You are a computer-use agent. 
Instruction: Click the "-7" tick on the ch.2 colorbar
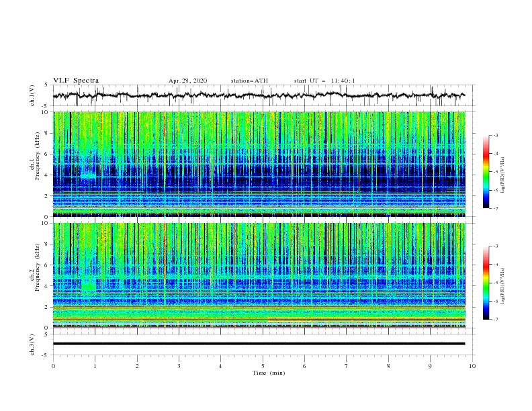(x=496, y=320)
